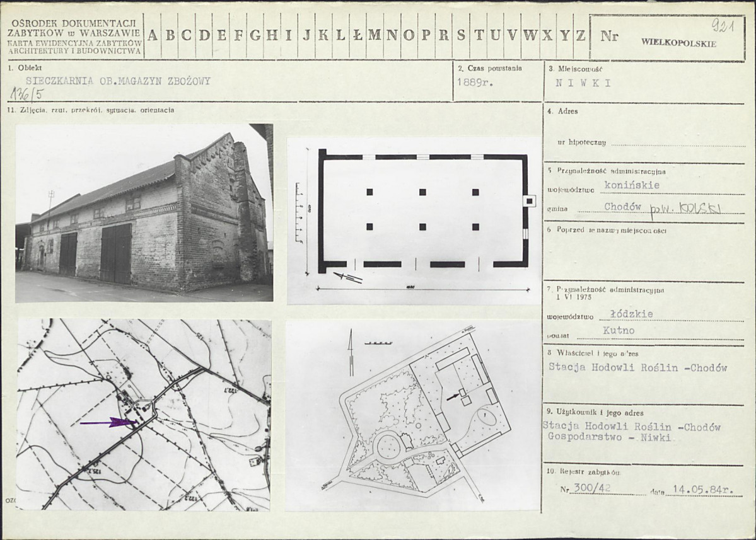Click the województwo value łódzkie

(x=632, y=314)
